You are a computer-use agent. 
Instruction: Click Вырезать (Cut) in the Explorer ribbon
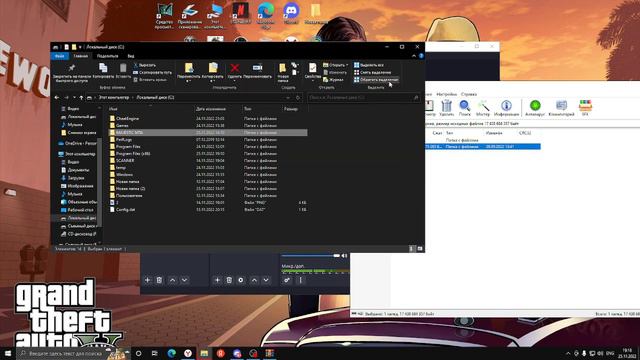coord(145,65)
